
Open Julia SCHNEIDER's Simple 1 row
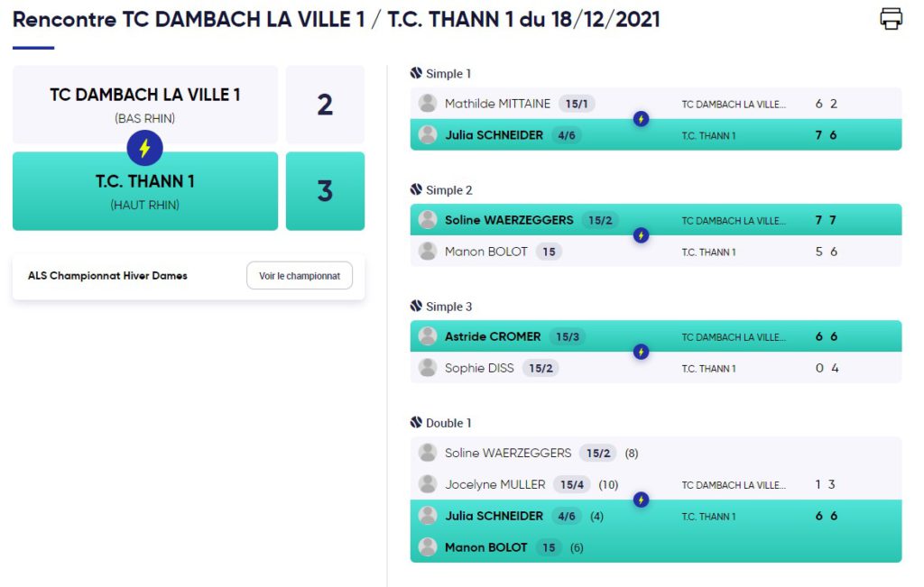point(656,135)
